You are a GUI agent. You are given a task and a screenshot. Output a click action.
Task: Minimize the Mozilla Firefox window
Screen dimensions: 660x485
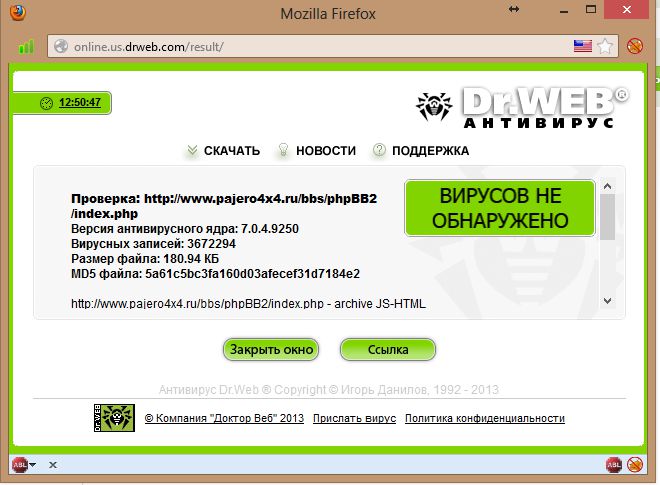pyautogui.click(x=564, y=10)
